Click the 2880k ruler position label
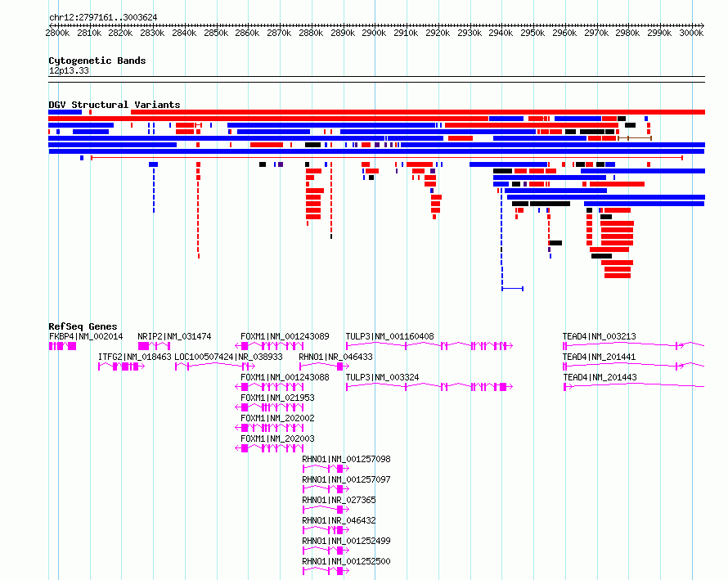 tap(311, 33)
